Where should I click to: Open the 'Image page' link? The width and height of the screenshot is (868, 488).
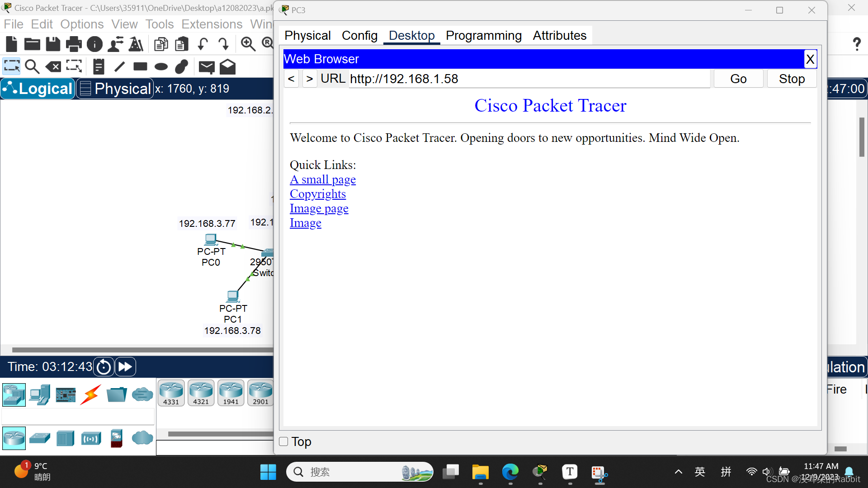coord(319,208)
